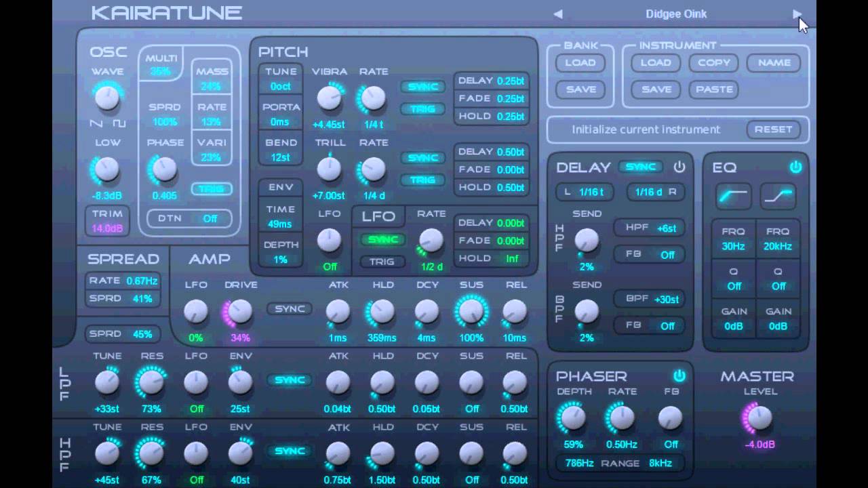Click the OSC Low knob
The image size is (868, 488).
[x=106, y=169]
